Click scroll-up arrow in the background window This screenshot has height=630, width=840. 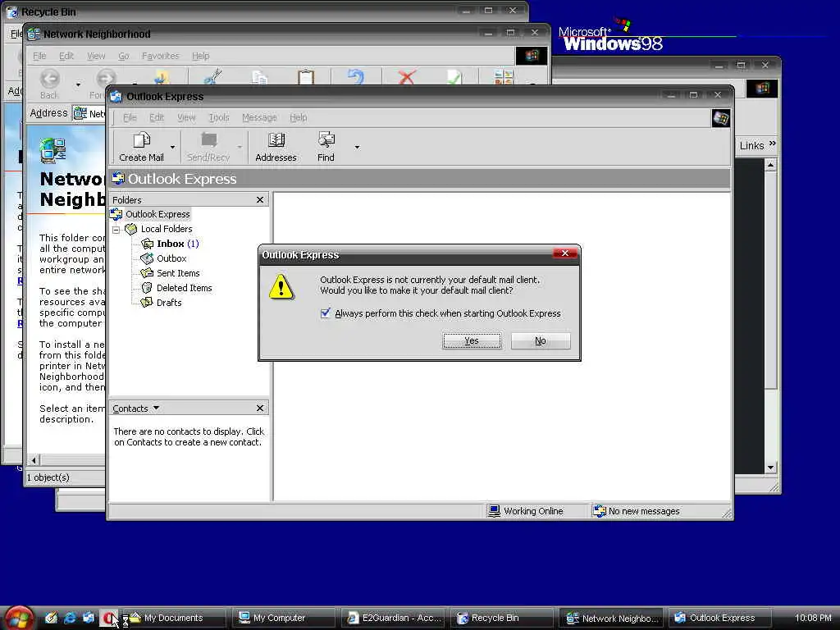(770, 164)
